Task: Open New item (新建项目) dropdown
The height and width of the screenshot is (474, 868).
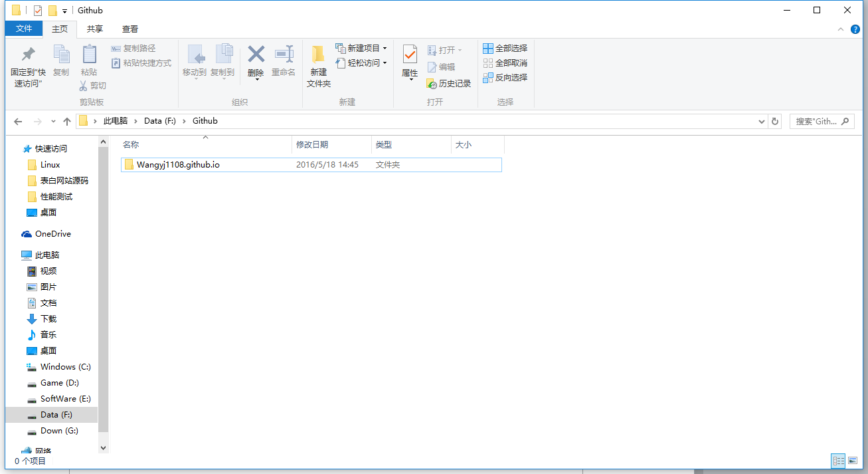Action: point(361,49)
